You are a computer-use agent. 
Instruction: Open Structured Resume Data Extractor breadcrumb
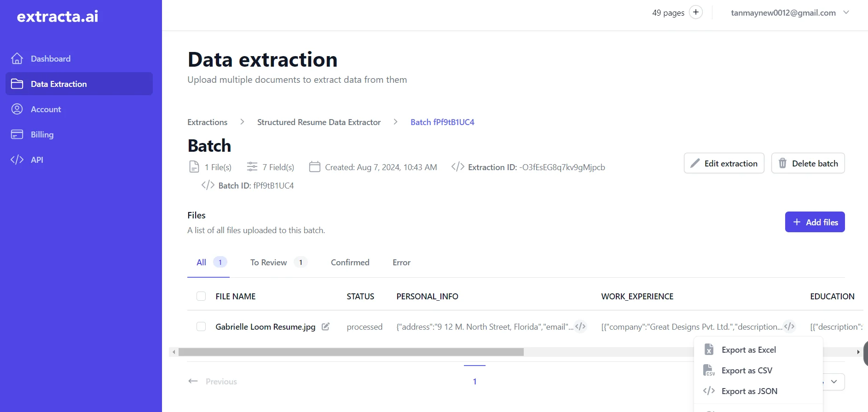(x=319, y=122)
